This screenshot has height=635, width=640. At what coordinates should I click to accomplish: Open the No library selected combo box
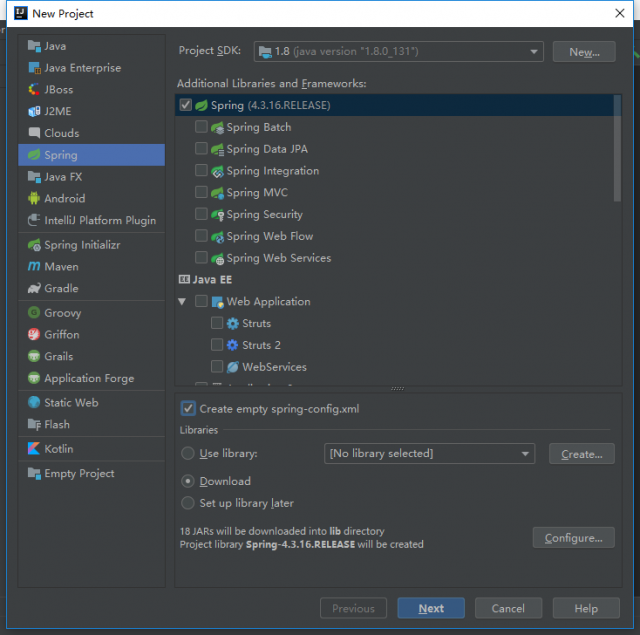[x=430, y=454]
